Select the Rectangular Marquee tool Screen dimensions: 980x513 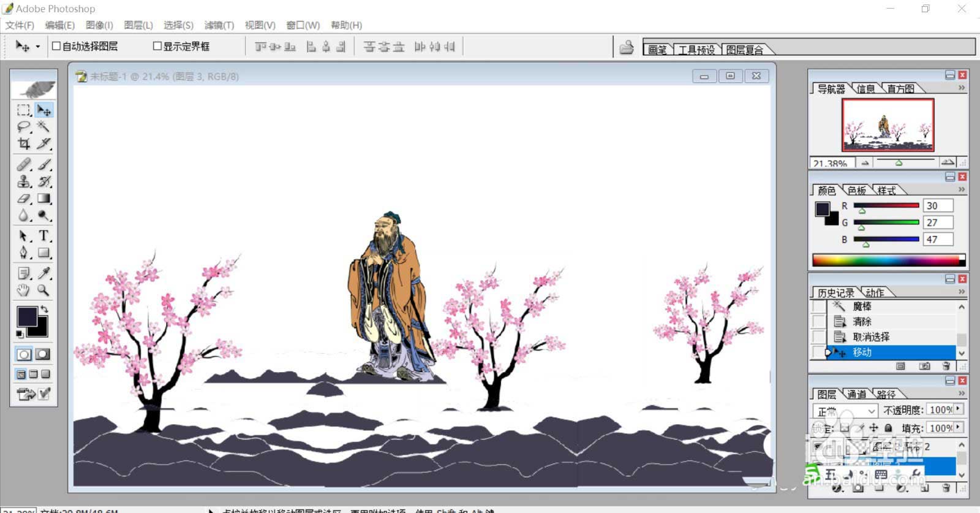coord(24,110)
